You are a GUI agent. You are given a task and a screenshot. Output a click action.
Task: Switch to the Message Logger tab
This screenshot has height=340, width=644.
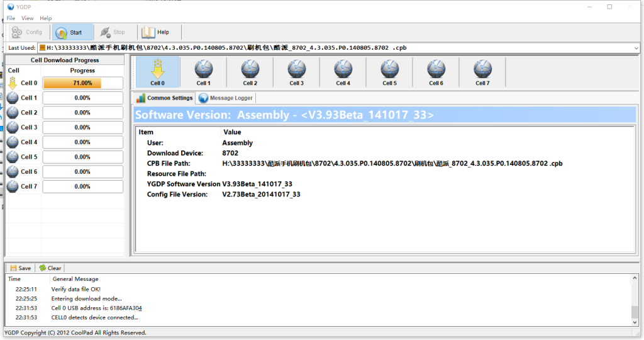coord(226,98)
